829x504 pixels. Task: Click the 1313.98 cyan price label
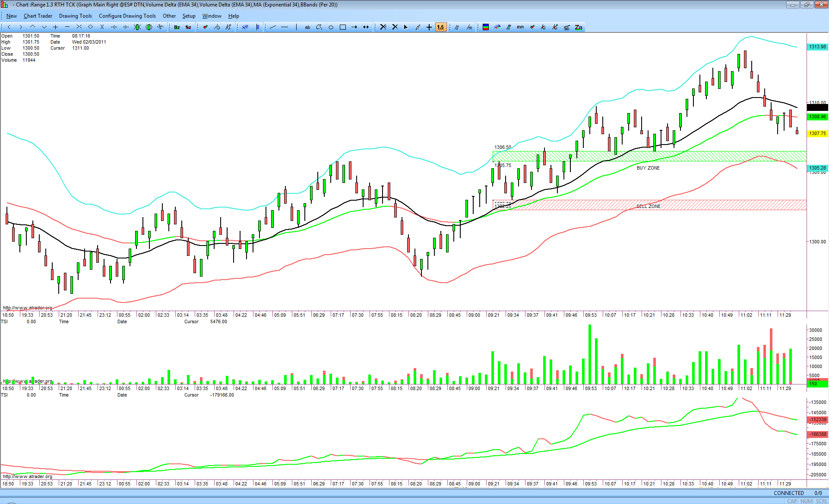pyautogui.click(x=817, y=47)
